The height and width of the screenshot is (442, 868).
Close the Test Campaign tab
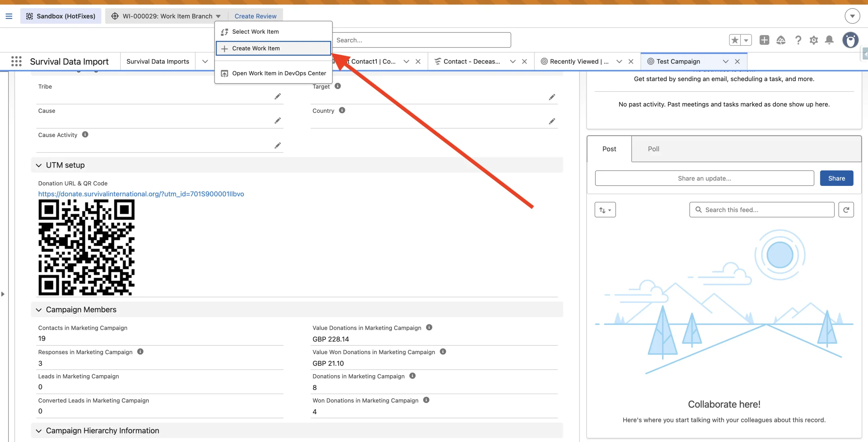coord(737,61)
